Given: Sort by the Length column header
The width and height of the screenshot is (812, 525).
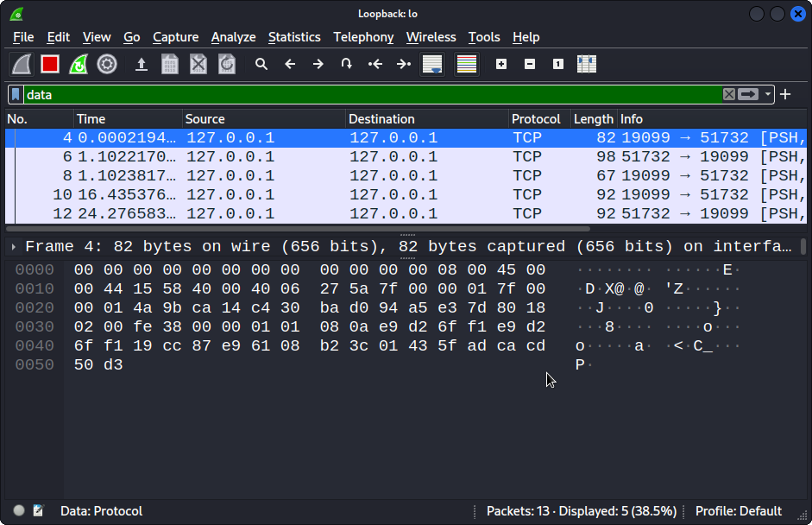Looking at the screenshot, I should 594,119.
